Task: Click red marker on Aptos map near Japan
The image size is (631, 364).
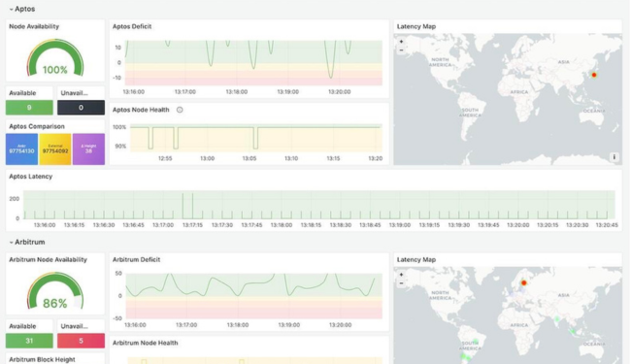Action: (x=594, y=75)
